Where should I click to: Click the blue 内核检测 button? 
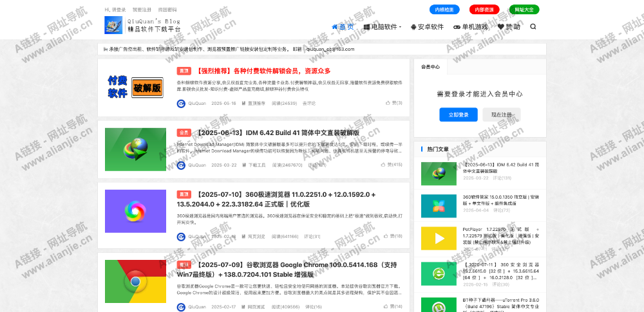coord(444,10)
